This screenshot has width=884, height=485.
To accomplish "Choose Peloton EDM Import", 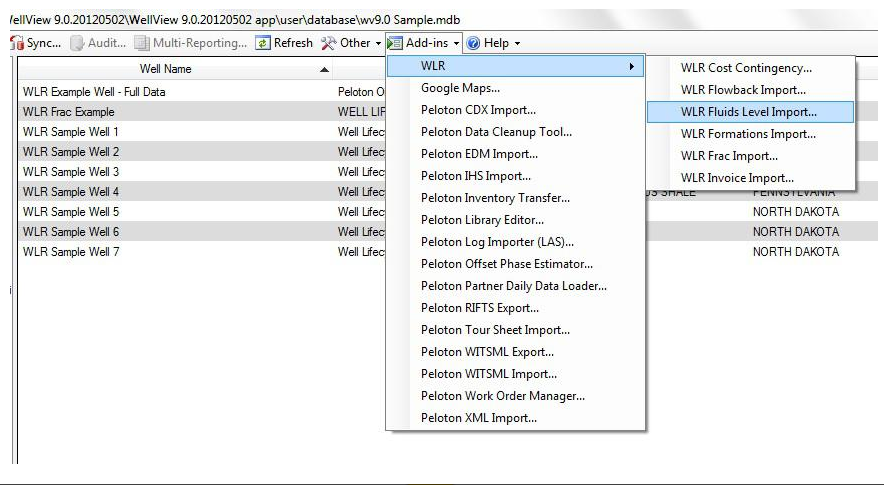I will (x=515, y=154).
